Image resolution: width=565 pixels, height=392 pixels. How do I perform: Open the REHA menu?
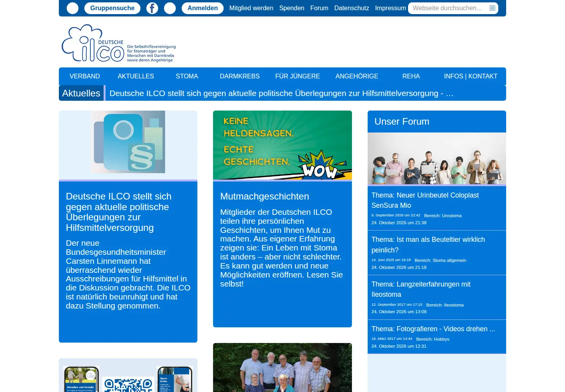coord(411,76)
